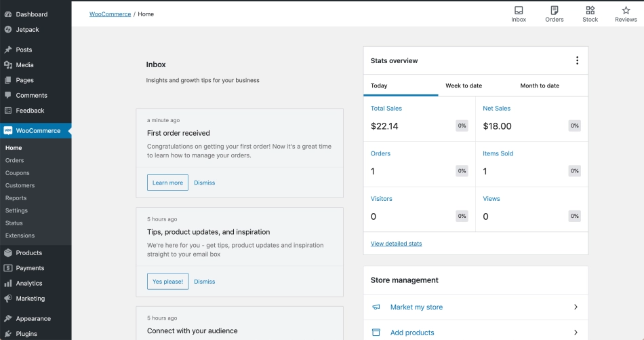Click the WooCommerce breadcrumb link
This screenshot has width=644, height=340.
click(x=110, y=14)
